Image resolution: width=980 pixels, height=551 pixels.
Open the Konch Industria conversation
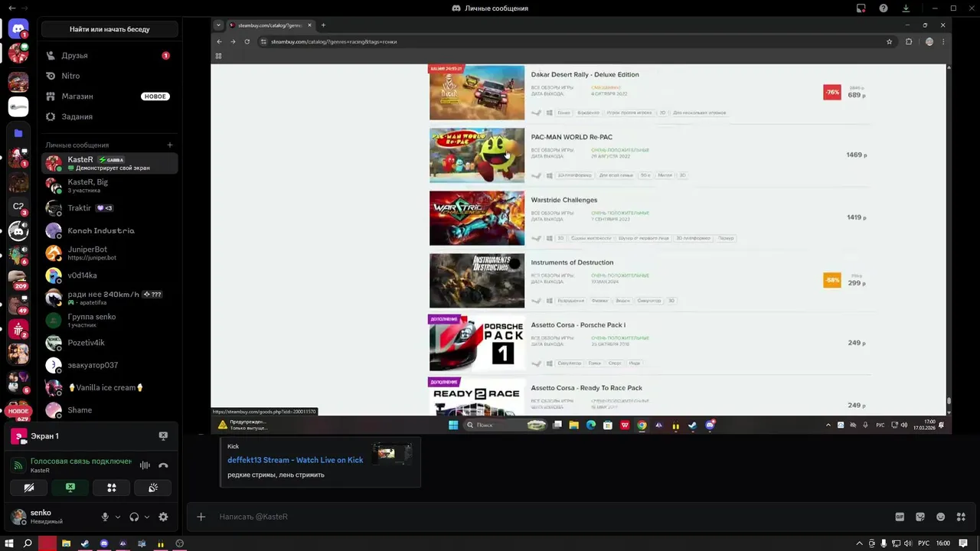(x=109, y=230)
